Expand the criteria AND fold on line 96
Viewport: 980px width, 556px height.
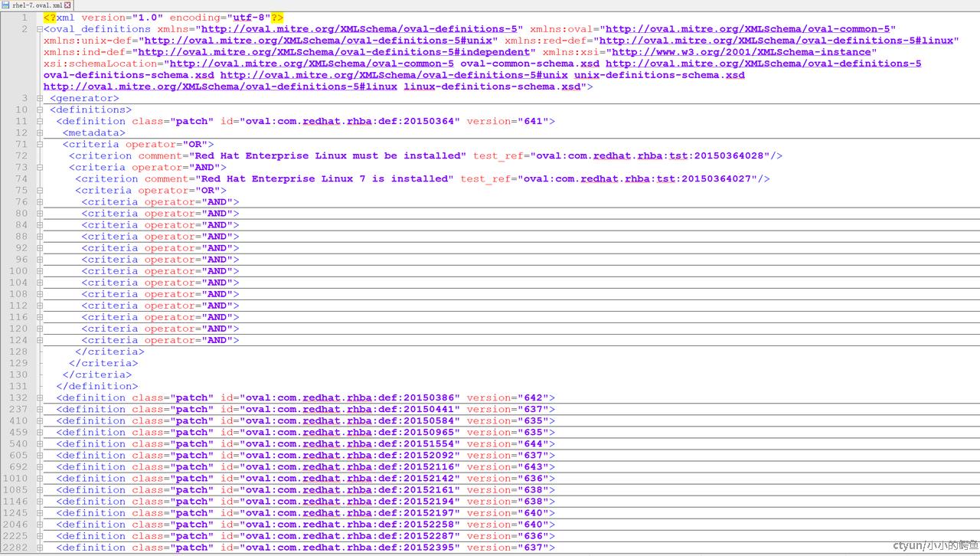click(x=40, y=260)
